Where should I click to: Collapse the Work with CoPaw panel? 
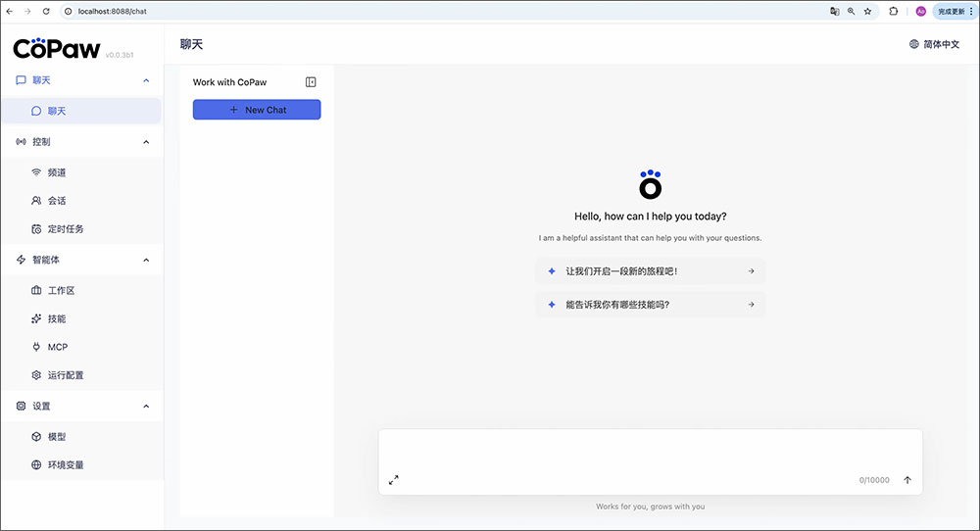click(311, 82)
